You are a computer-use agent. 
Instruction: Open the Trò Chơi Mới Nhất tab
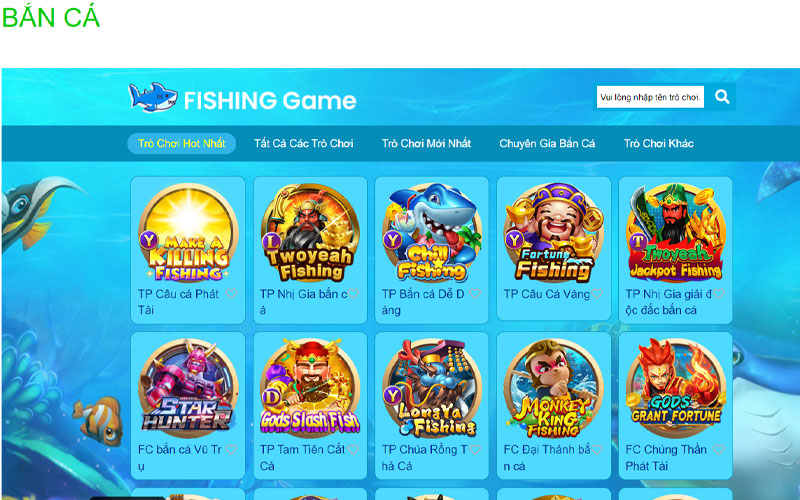427,143
